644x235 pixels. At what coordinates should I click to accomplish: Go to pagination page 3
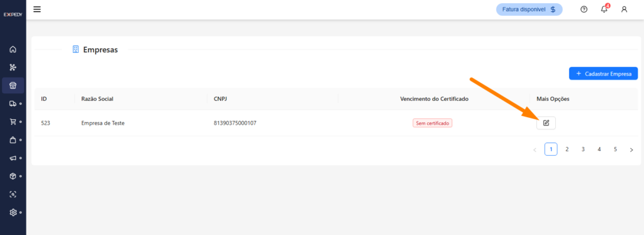coord(583,149)
